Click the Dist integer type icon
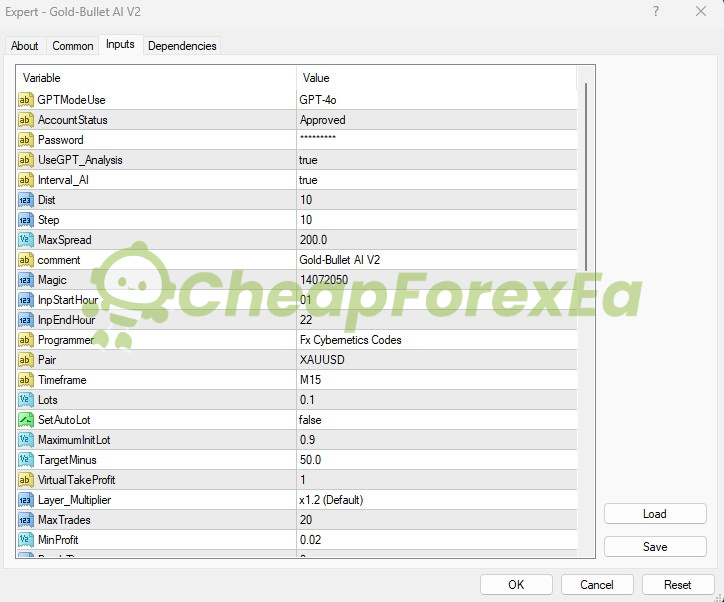 25,200
